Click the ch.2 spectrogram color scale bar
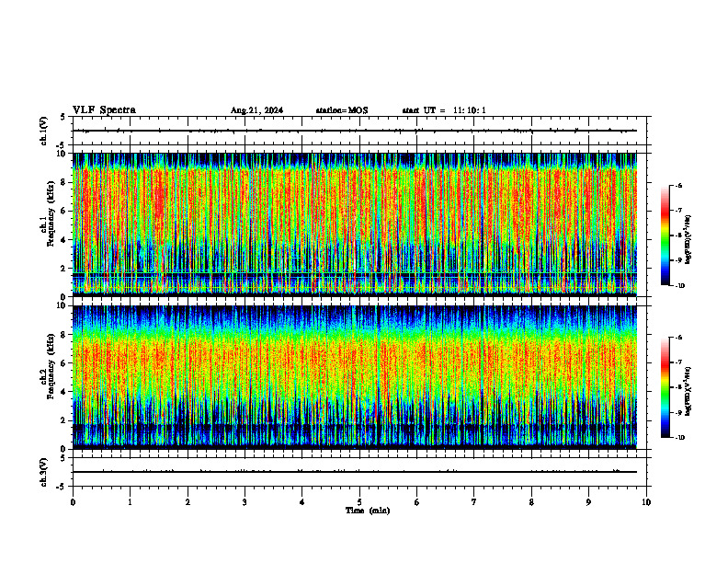 (665, 387)
